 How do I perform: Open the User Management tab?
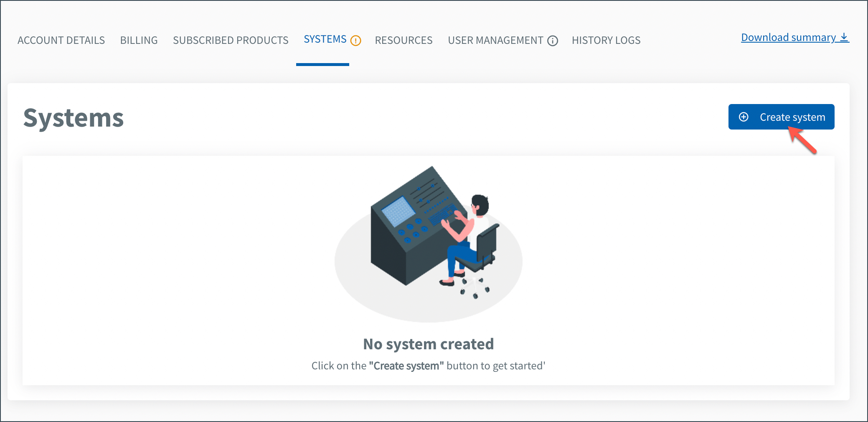(x=495, y=40)
